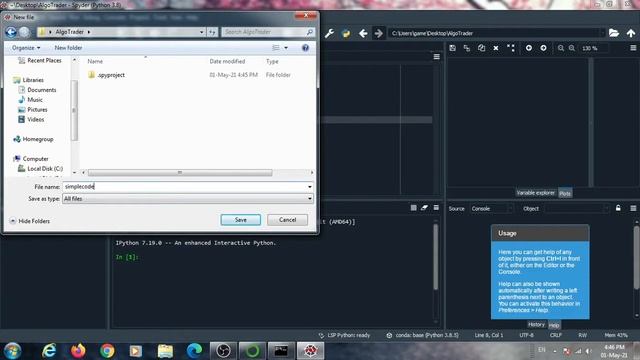Open editor pane options hamburger menu

pyautogui.click(x=436, y=56)
